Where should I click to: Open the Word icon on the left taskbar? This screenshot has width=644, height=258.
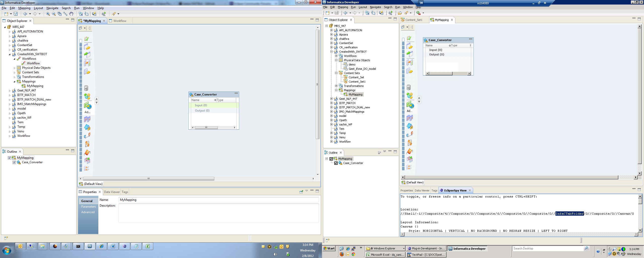pyautogui.click(x=113, y=246)
